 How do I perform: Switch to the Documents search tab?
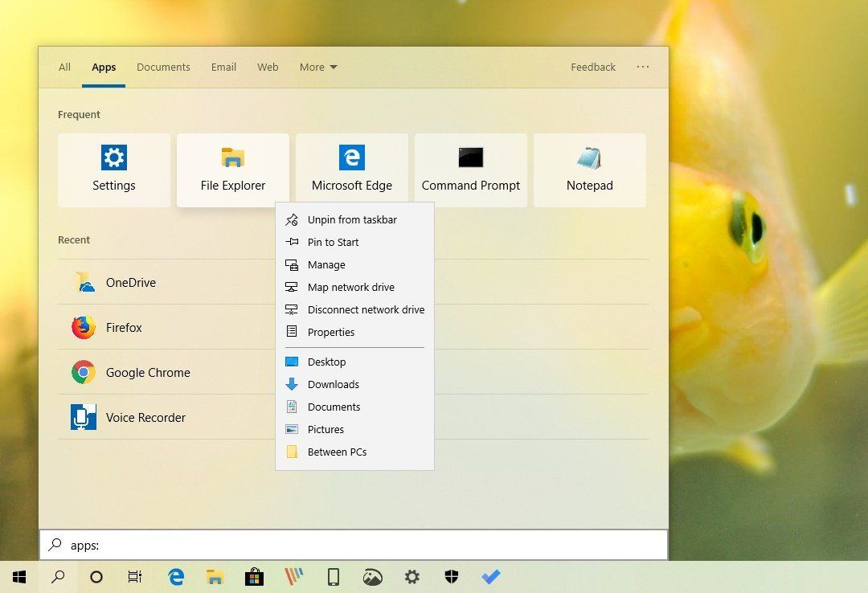[x=163, y=67]
